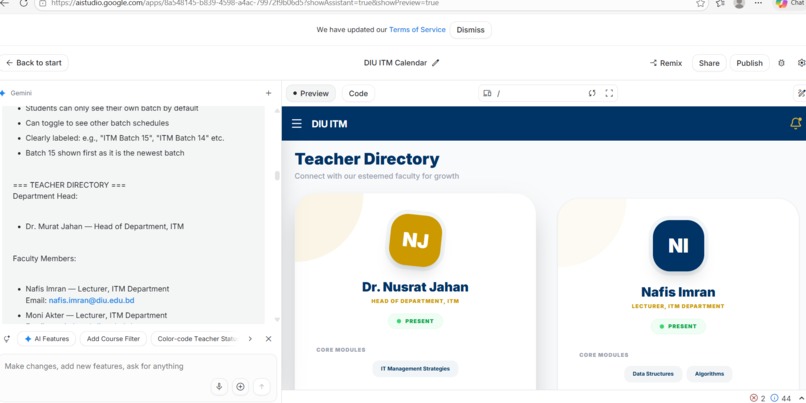Image resolution: width=806 pixels, height=403 pixels.
Task: Share the app
Action: tap(709, 63)
